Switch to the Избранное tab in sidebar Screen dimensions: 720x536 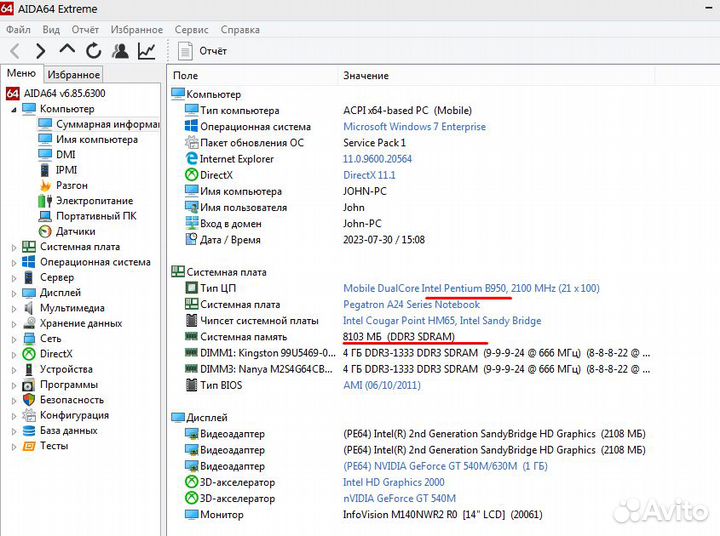(x=73, y=74)
